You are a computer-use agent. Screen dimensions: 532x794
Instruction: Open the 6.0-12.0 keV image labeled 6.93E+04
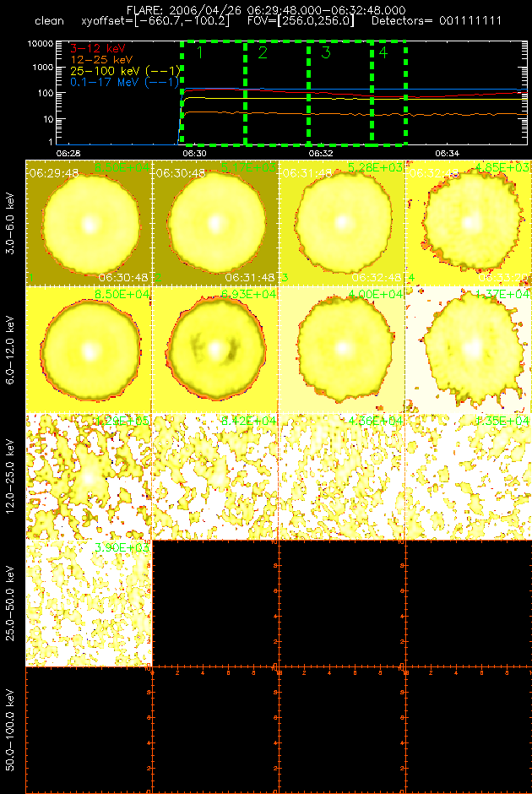coord(215,350)
